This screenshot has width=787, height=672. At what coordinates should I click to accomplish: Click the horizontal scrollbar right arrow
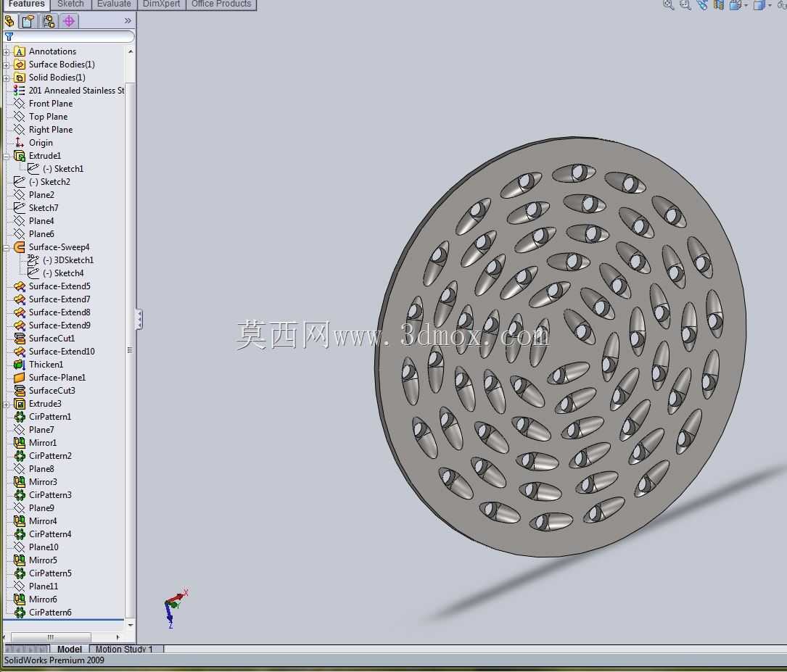point(118,637)
